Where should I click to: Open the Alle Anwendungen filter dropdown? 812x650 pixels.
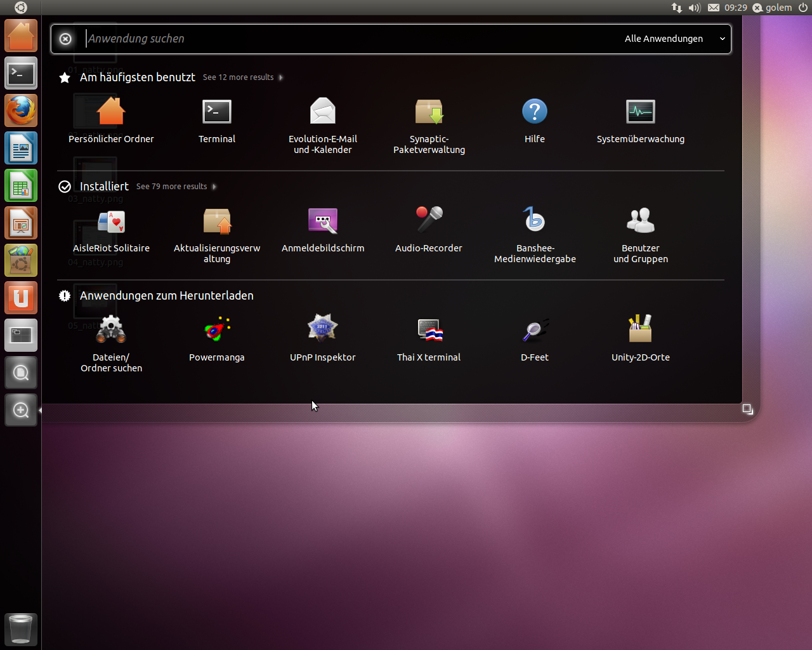pyautogui.click(x=674, y=38)
